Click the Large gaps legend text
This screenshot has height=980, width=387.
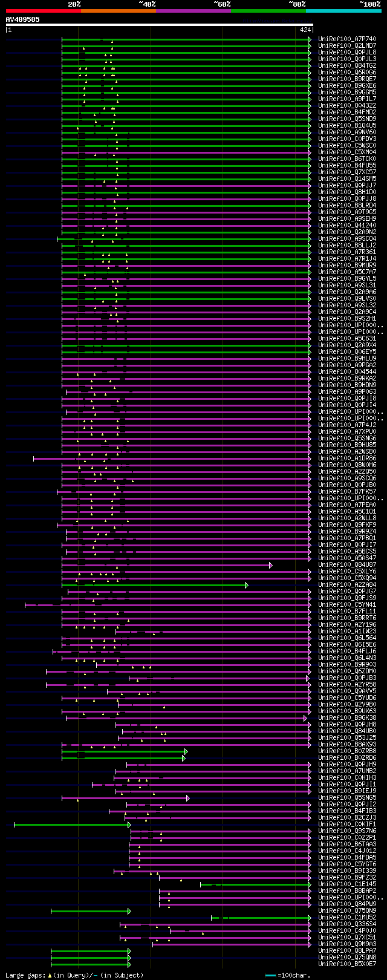[x=74, y=975]
